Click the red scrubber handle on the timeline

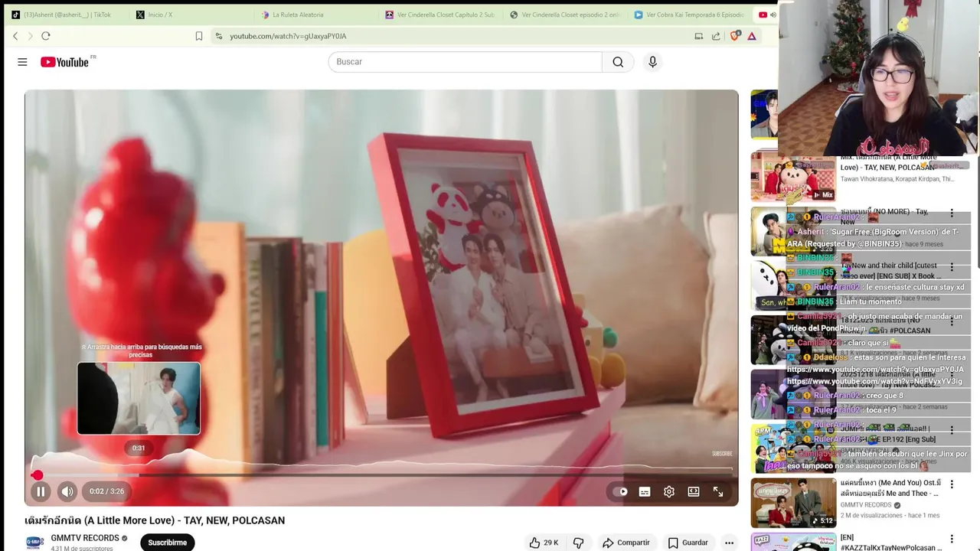(x=38, y=475)
